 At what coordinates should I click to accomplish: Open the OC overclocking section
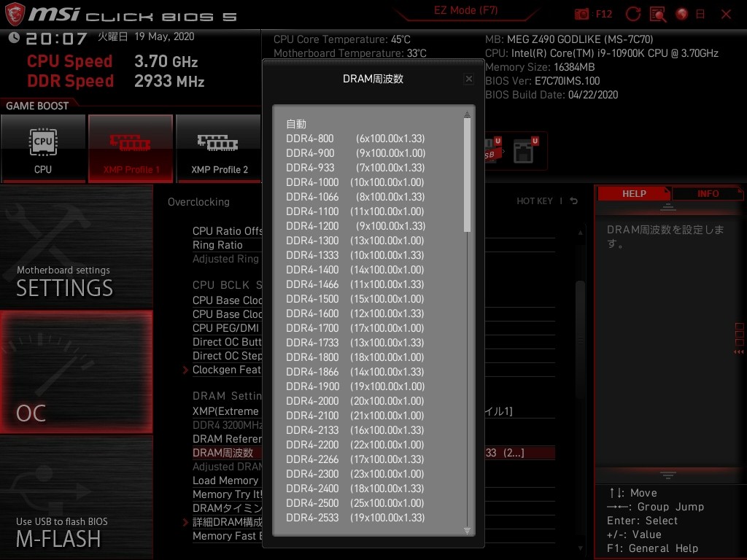pyautogui.click(x=76, y=373)
